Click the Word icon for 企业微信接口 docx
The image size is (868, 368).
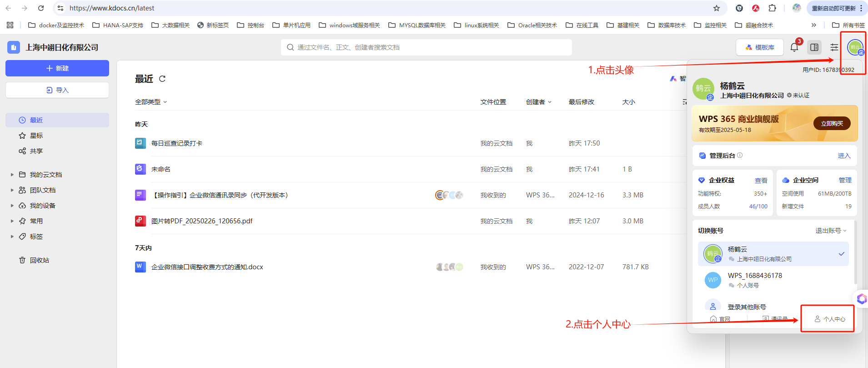tap(140, 267)
